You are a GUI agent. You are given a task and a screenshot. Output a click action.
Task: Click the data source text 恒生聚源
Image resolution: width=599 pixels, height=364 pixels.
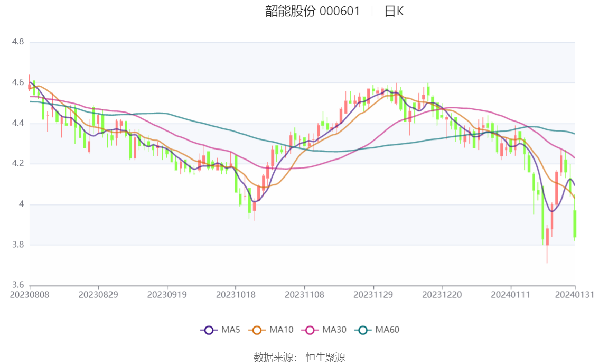[x=325, y=358]
